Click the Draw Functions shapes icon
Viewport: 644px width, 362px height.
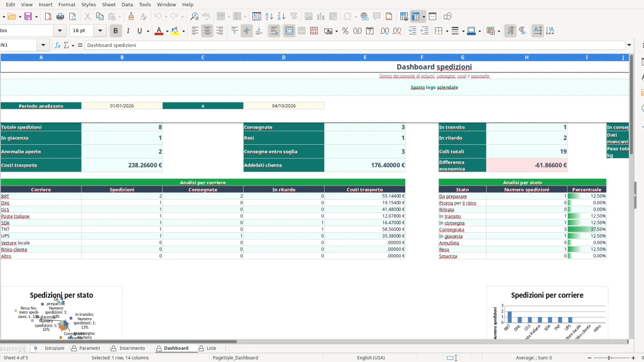(448, 17)
